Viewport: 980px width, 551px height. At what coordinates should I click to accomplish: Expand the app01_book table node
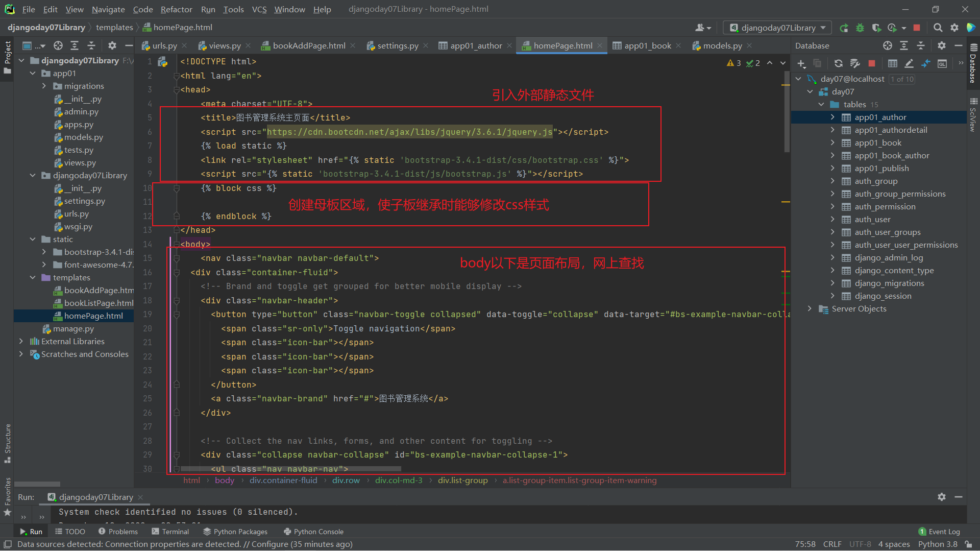point(832,143)
